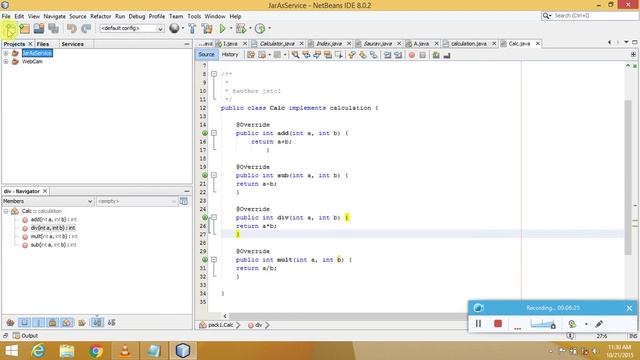Click the Undo arrow in main toolbar

pyautogui.click(x=71, y=28)
